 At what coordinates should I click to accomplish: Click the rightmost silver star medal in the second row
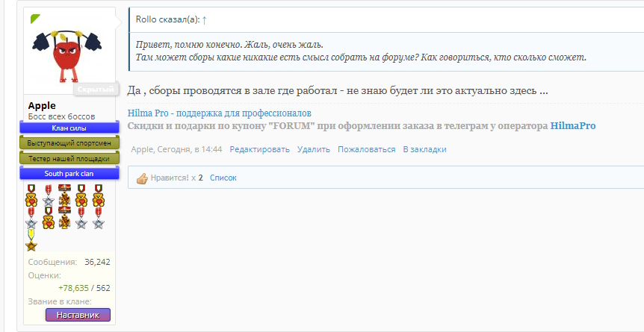pyautogui.click(x=98, y=218)
